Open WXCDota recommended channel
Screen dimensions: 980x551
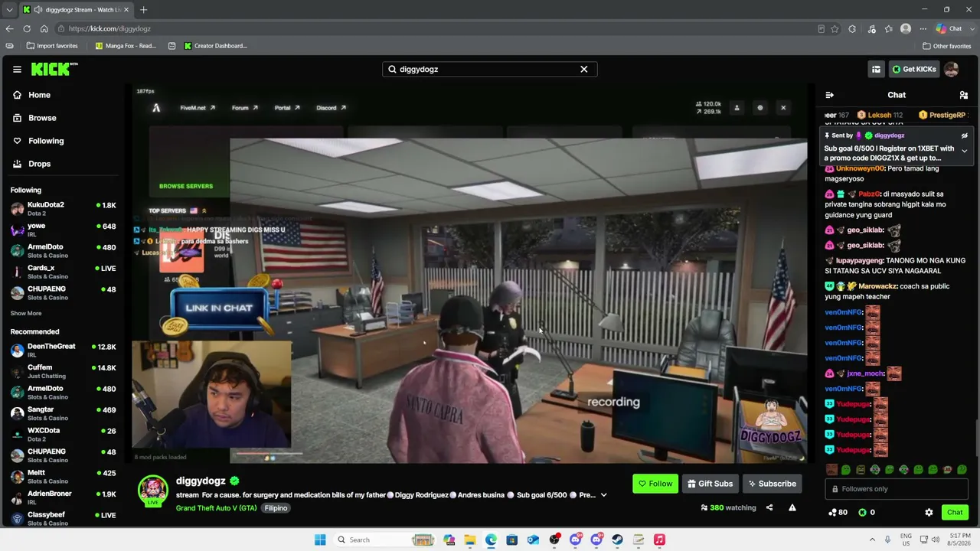click(63, 434)
